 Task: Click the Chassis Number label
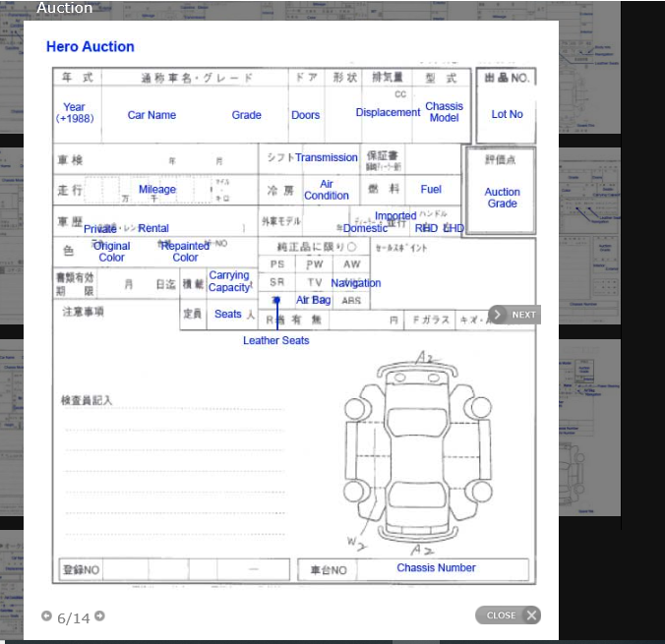436,567
